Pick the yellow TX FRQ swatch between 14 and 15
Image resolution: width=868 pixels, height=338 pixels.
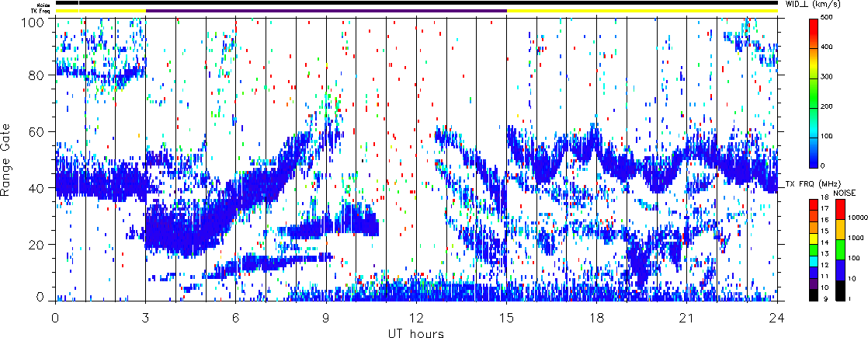814,237
